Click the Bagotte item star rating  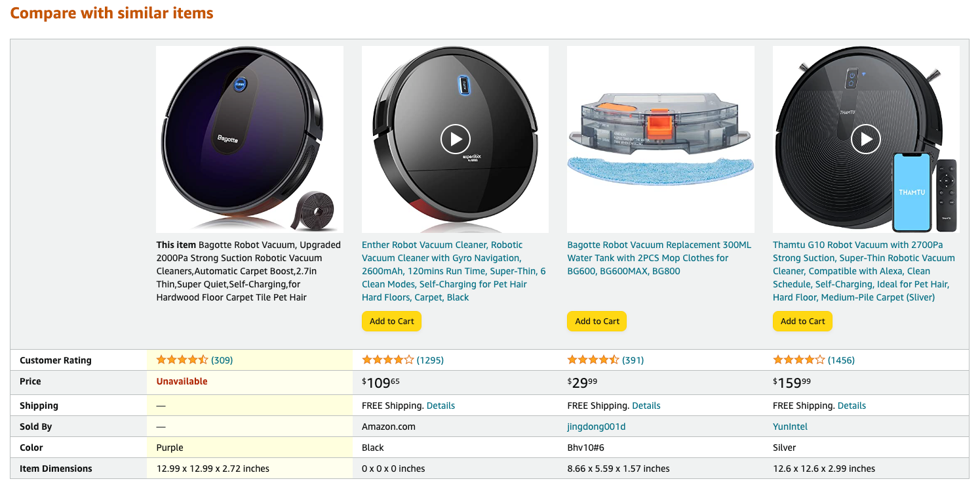coord(182,360)
